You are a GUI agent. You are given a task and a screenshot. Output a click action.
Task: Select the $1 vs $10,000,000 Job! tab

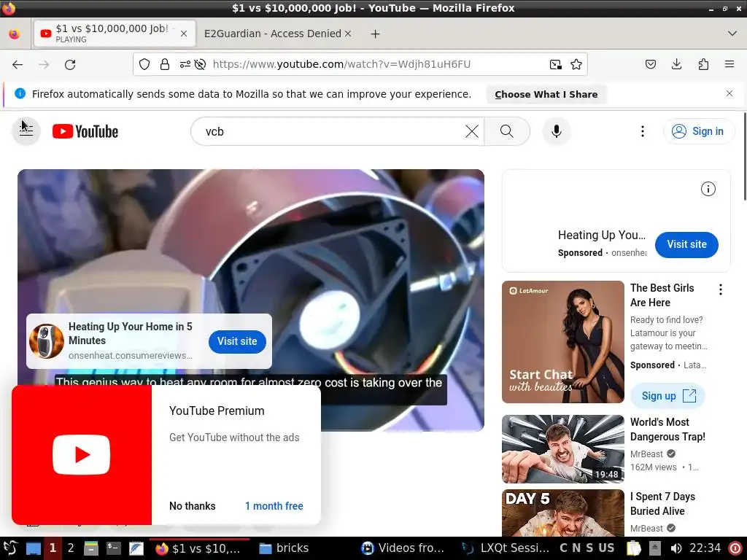coord(115,34)
